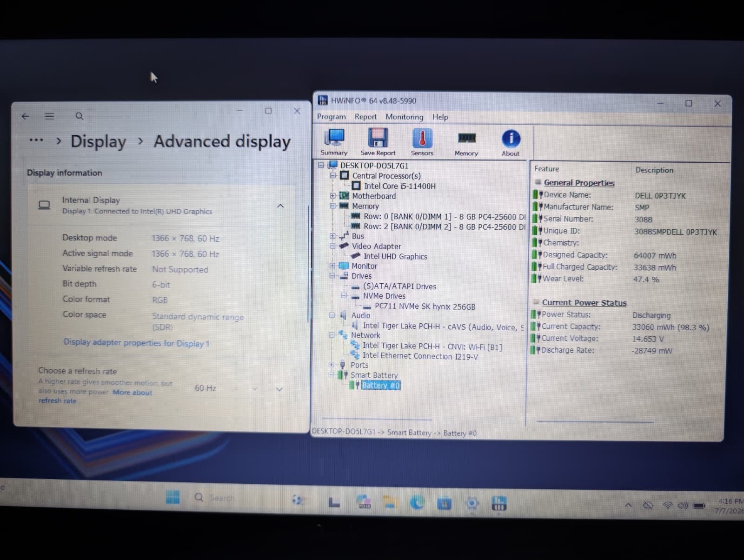Open the Sensors thermometer icon
This screenshot has height=560, width=744.
point(422,138)
